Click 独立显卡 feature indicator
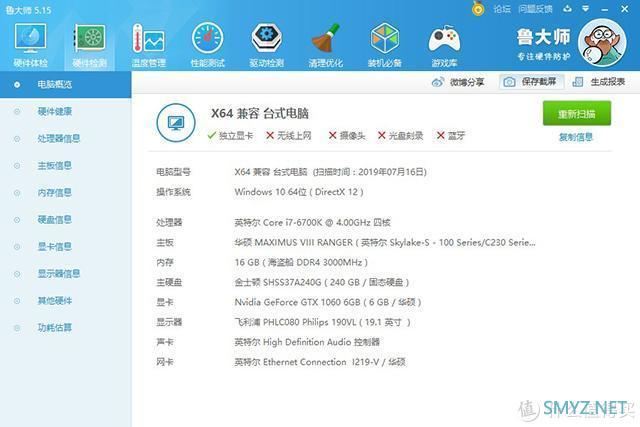Viewport: 640px width, 427px height. 230,136
